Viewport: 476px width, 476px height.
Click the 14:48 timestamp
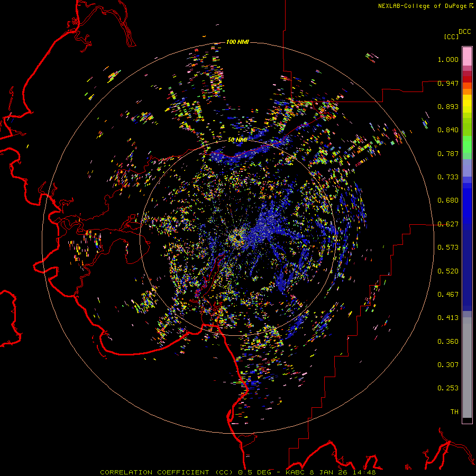coord(364,472)
